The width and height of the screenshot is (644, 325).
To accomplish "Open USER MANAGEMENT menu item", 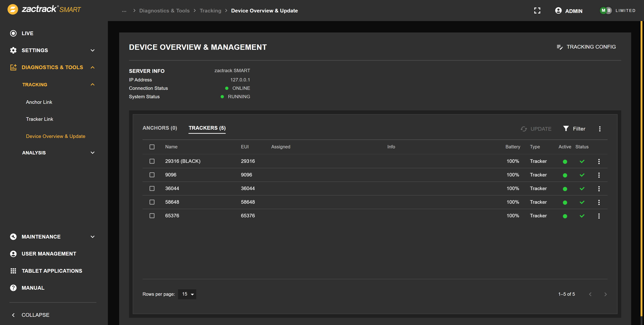I will (49, 254).
